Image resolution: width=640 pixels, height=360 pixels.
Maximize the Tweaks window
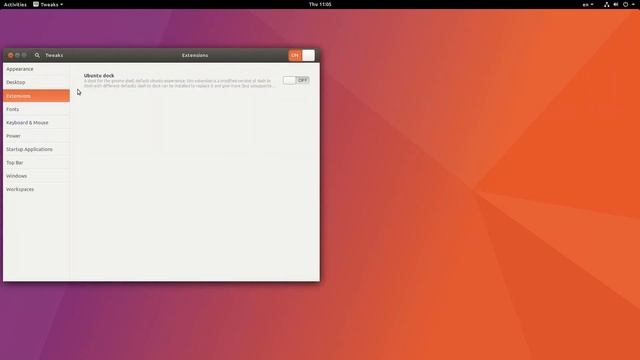pyautogui.click(x=24, y=55)
